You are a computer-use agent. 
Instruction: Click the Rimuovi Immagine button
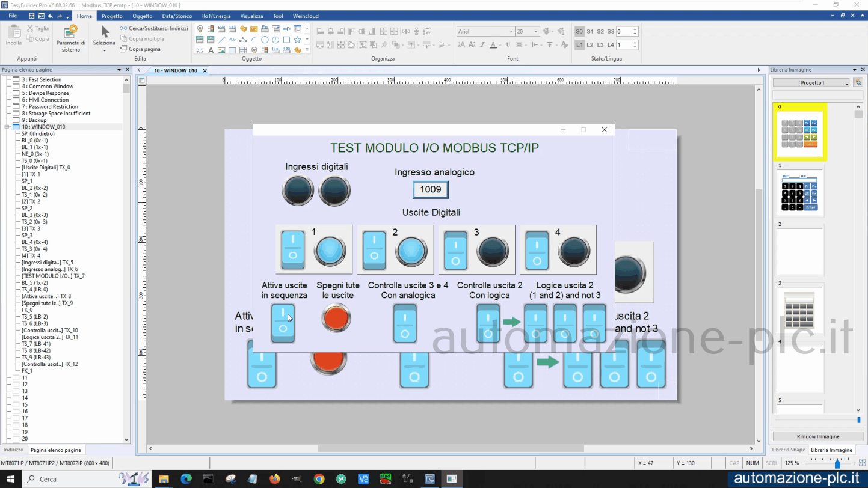click(817, 436)
